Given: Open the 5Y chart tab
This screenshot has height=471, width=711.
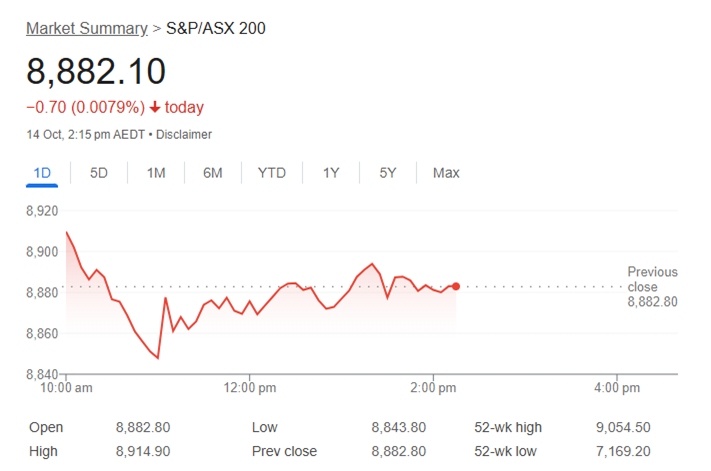Looking at the screenshot, I should click(388, 173).
